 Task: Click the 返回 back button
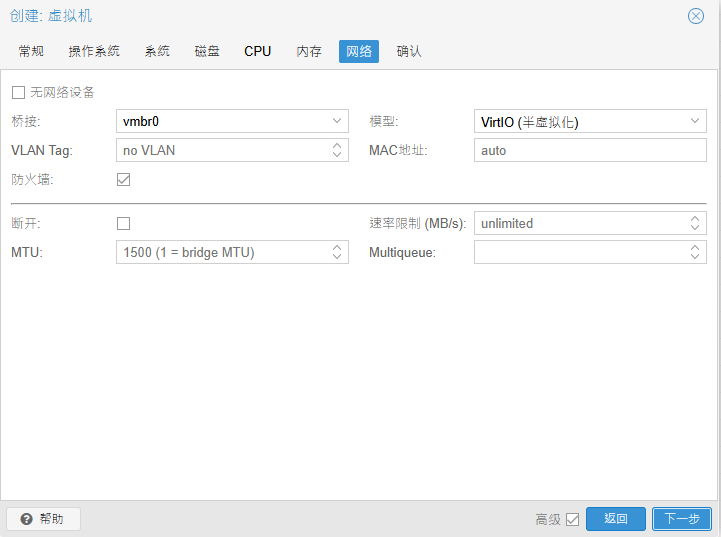[616, 519]
